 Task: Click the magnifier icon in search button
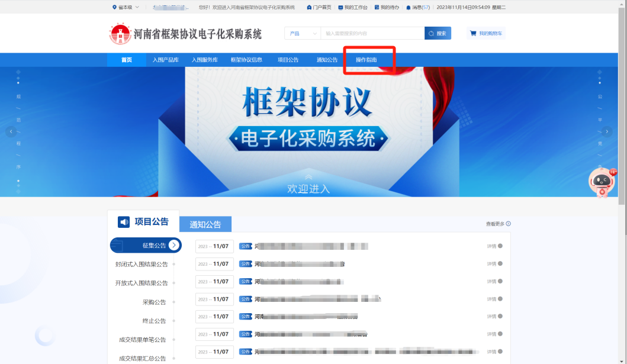(431, 34)
